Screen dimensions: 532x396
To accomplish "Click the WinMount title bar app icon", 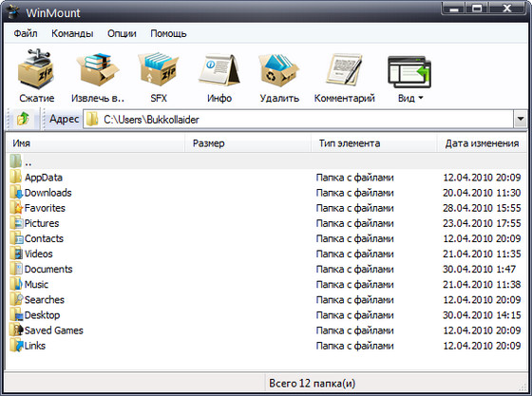I will [x=13, y=11].
